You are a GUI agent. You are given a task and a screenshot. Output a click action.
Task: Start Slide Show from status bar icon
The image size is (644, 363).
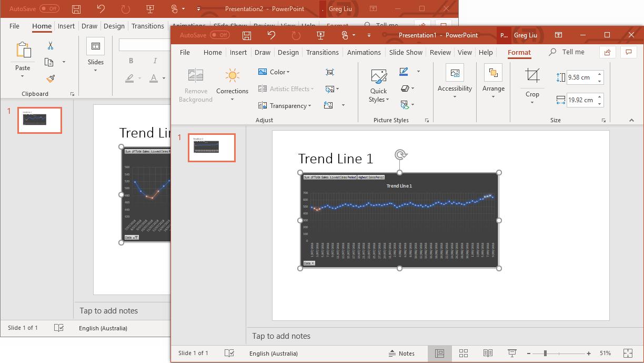[x=512, y=353]
